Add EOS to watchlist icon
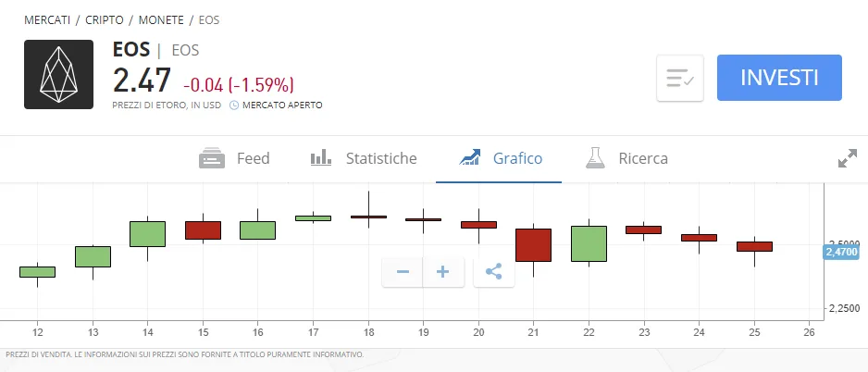Image resolution: width=868 pixels, height=372 pixels. point(680,78)
